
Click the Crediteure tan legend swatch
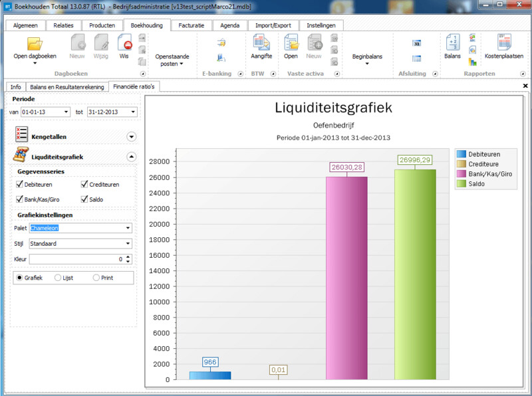462,163
